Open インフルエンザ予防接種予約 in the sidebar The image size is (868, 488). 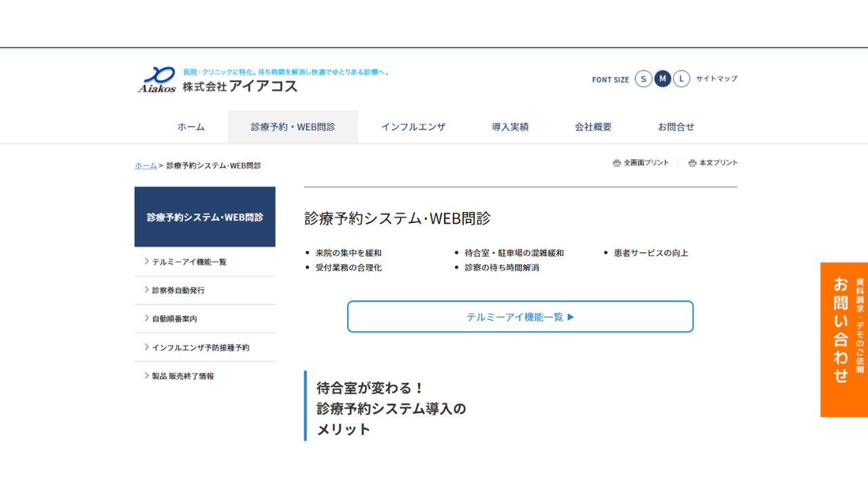point(205,347)
